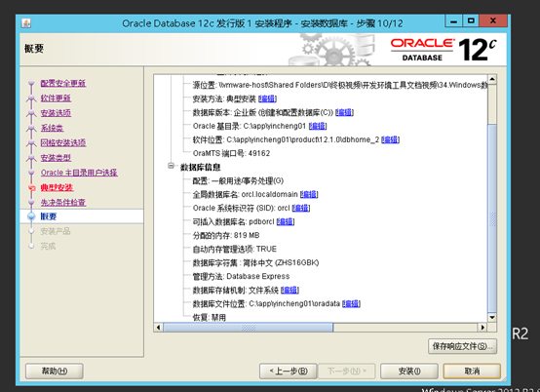Select the 分配的内存: 819 MB row
Image resolution: width=540 pixels, height=392 pixels.
coord(226,235)
